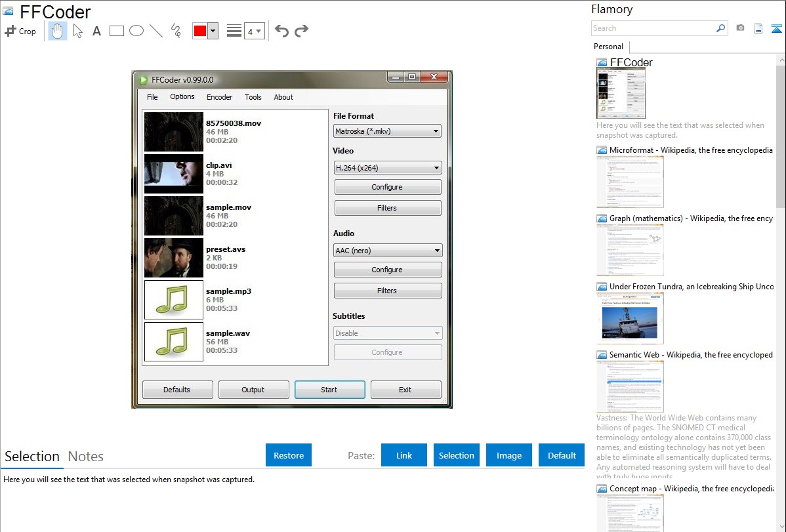Click the blue collapse panel icon
This screenshot has width=786, height=532.
point(776,28)
